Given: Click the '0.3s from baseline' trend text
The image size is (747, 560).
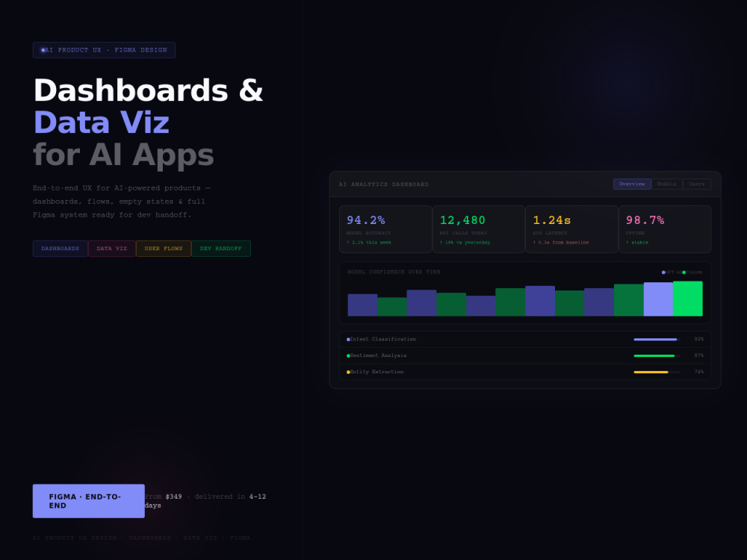Looking at the screenshot, I should pyautogui.click(x=561, y=243).
